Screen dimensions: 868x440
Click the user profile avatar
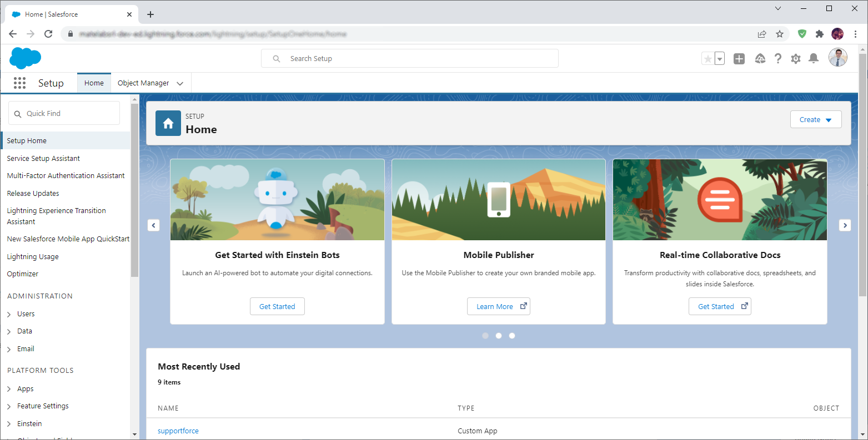click(x=837, y=58)
